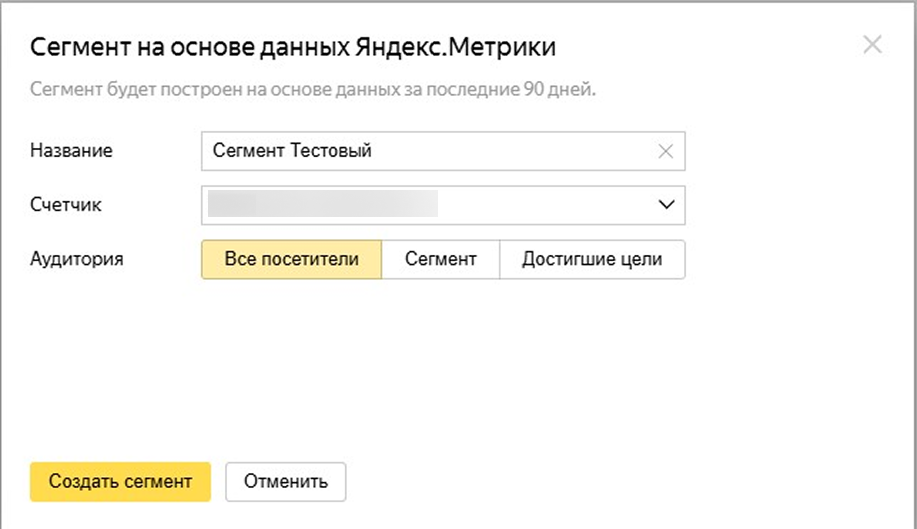Switch audience to 'Сегмент'
The width and height of the screenshot is (917, 529).
click(x=440, y=259)
